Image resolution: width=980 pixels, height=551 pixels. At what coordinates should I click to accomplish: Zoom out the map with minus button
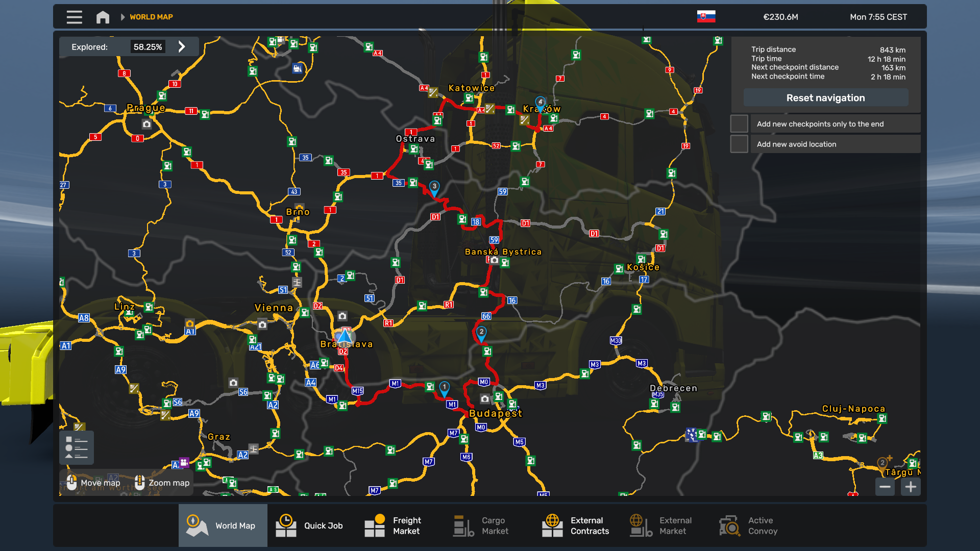pos(885,487)
